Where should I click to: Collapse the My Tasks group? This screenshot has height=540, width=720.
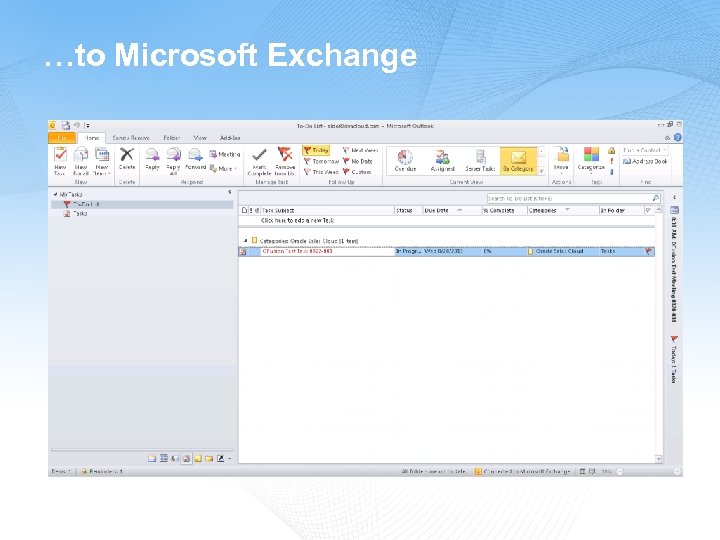56,194
